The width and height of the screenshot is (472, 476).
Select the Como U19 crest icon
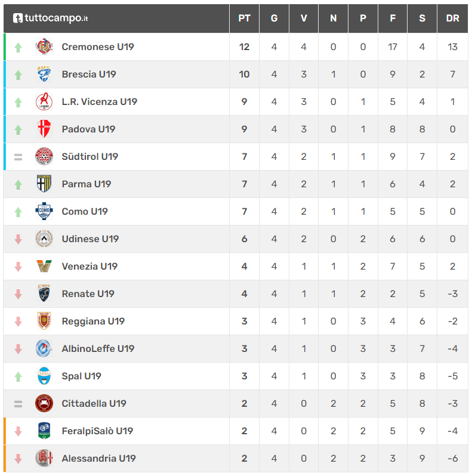(44, 211)
